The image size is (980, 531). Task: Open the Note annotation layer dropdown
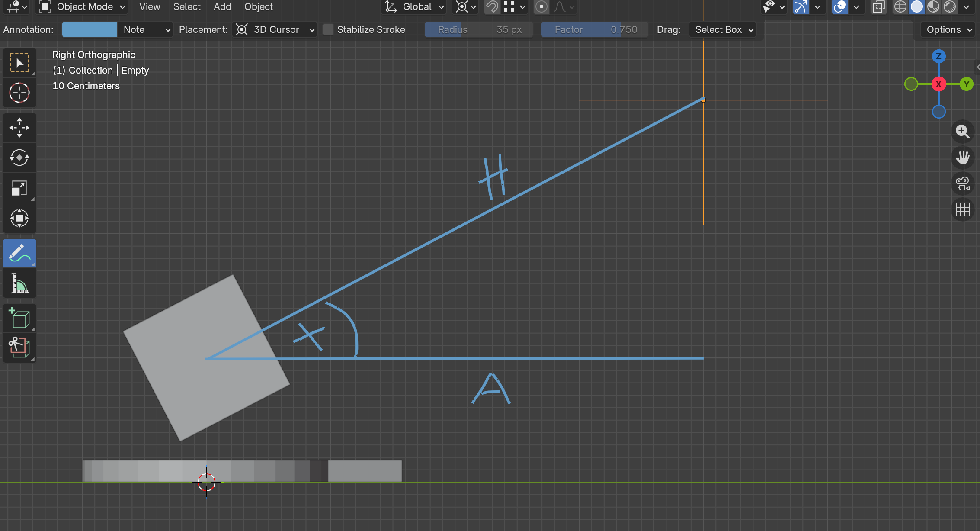pos(145,29)
